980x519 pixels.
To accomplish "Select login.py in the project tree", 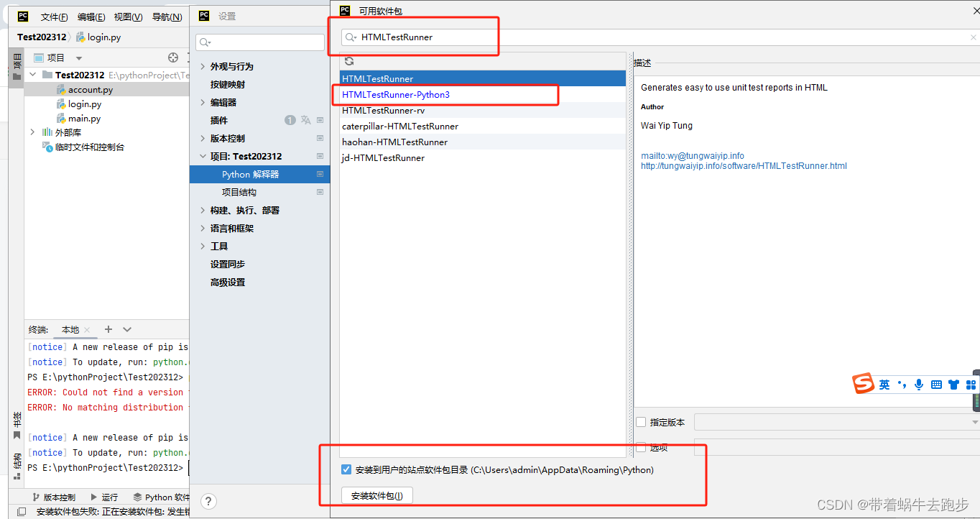I will 85,104.
